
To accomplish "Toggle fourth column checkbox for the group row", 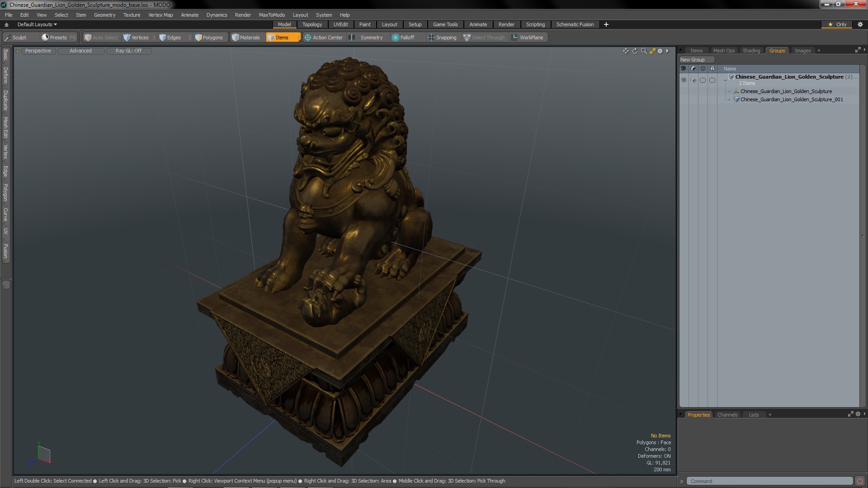I will (x=712, y=80).
